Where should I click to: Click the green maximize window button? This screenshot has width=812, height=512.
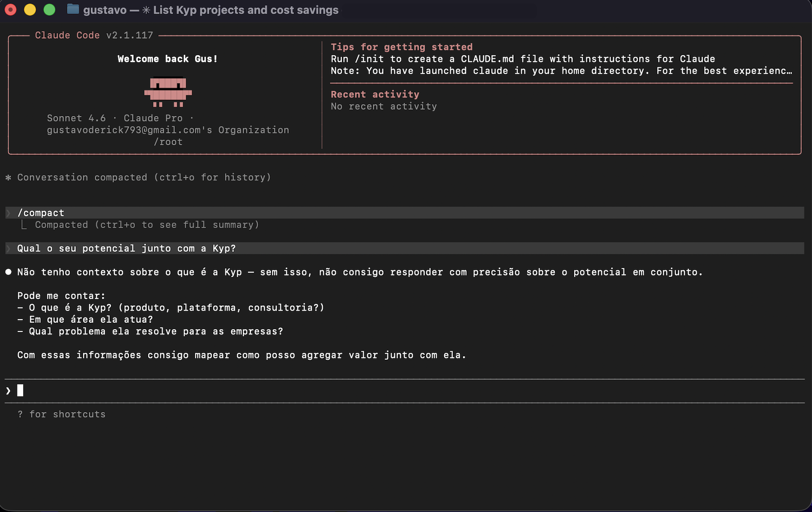click(x=49, y=10)
